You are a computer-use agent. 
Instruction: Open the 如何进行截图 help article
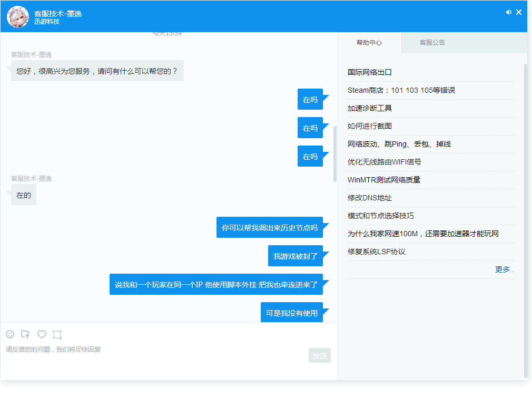pyautogui.click(x=370, y=126)
